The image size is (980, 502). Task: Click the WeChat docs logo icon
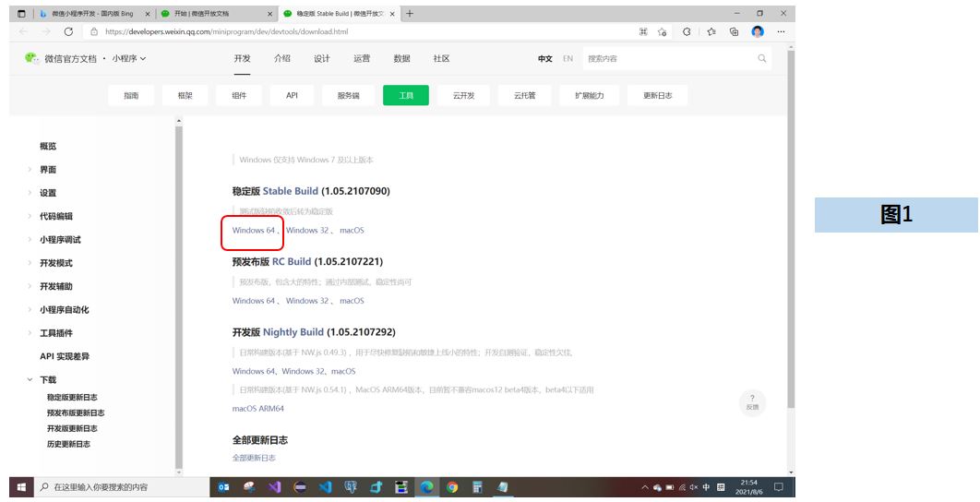click(x=32, y=57)
